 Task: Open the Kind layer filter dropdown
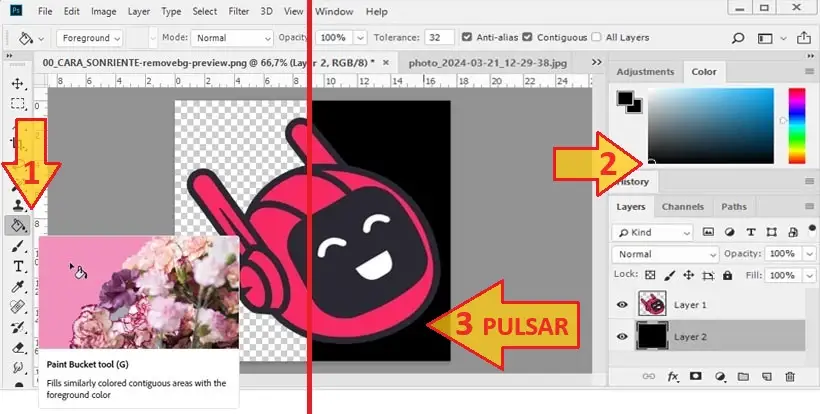652,233
